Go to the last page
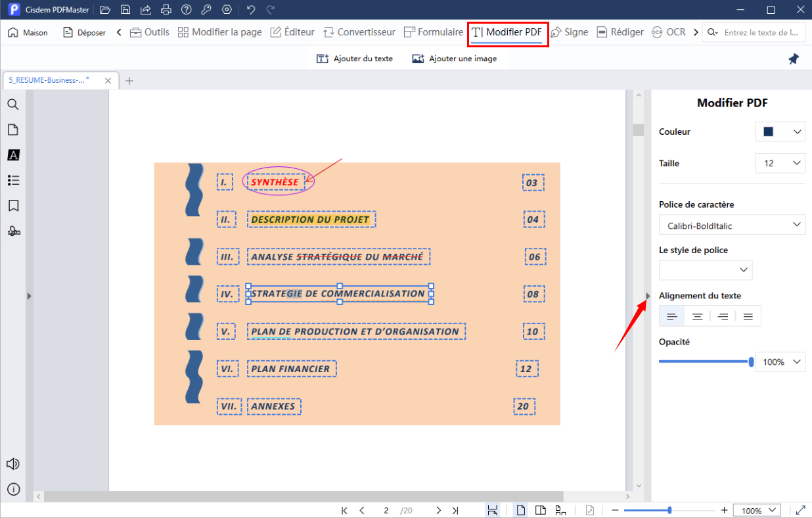 point(455,510)
